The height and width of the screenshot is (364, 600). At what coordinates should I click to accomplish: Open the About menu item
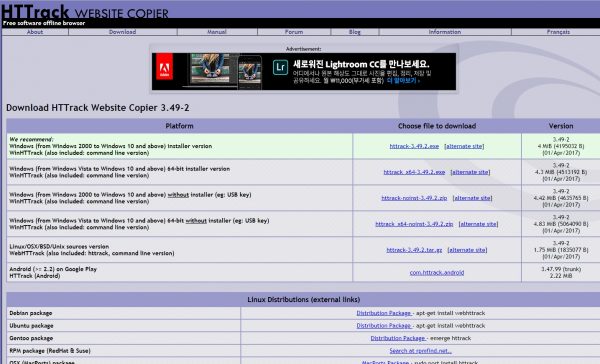(x=35, y=32)
